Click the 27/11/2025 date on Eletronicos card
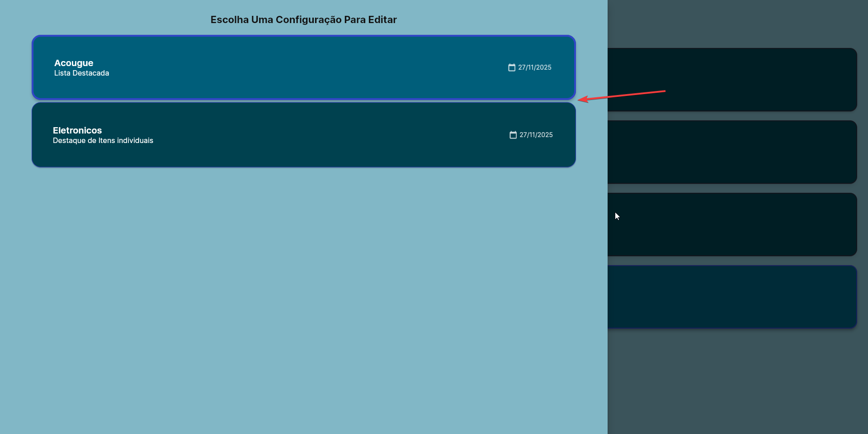868x434 pixels. click(536, 135)
